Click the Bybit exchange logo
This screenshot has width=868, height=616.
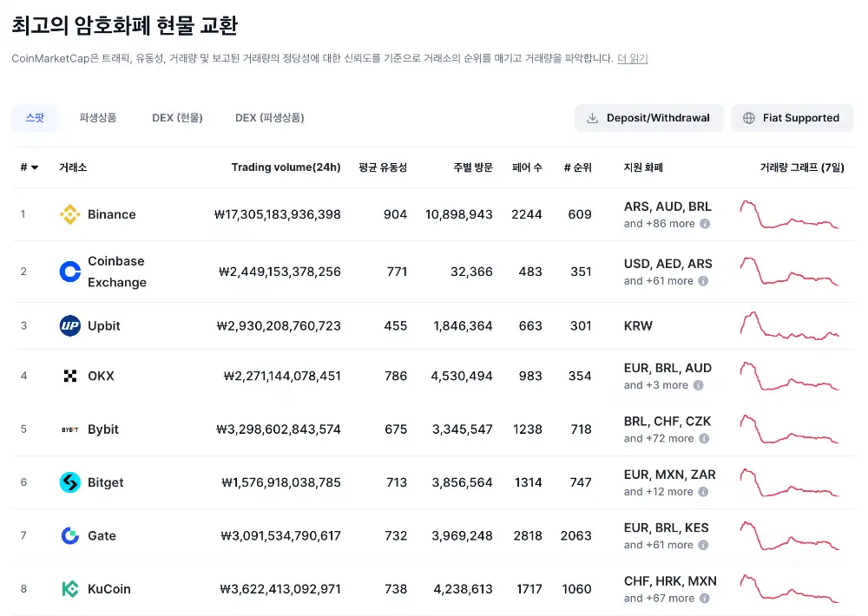[69, 429]
